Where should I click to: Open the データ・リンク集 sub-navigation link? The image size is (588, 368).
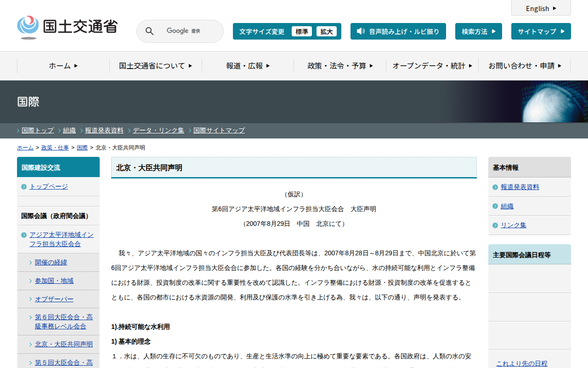tap(158, 130)
